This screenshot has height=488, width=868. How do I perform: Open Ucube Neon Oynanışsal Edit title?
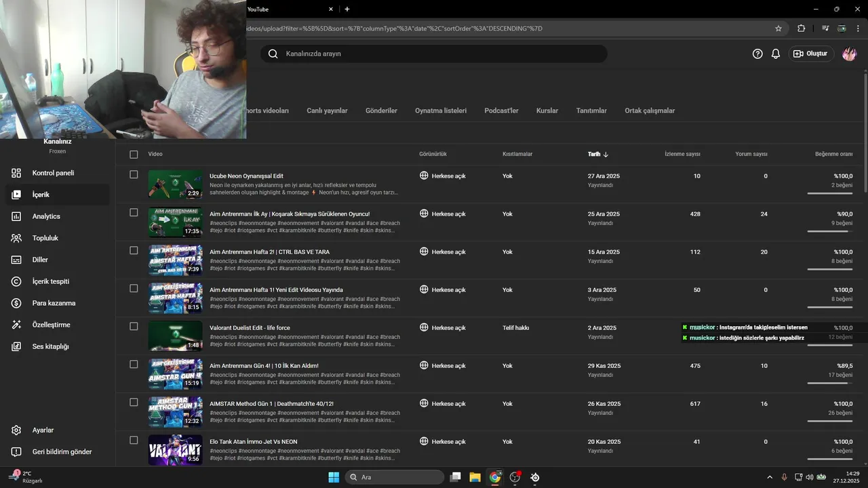(x=246, y=176)
